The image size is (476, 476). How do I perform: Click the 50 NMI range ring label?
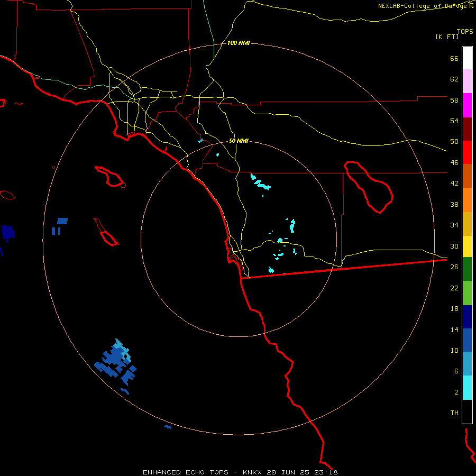(x=239, y=141)
